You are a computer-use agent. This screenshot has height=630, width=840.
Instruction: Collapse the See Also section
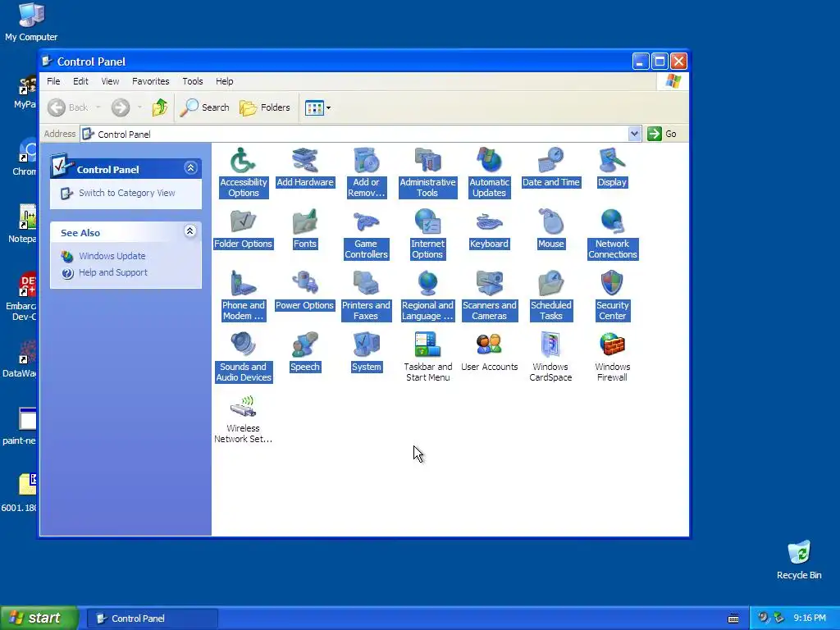(x=189, y=231)
